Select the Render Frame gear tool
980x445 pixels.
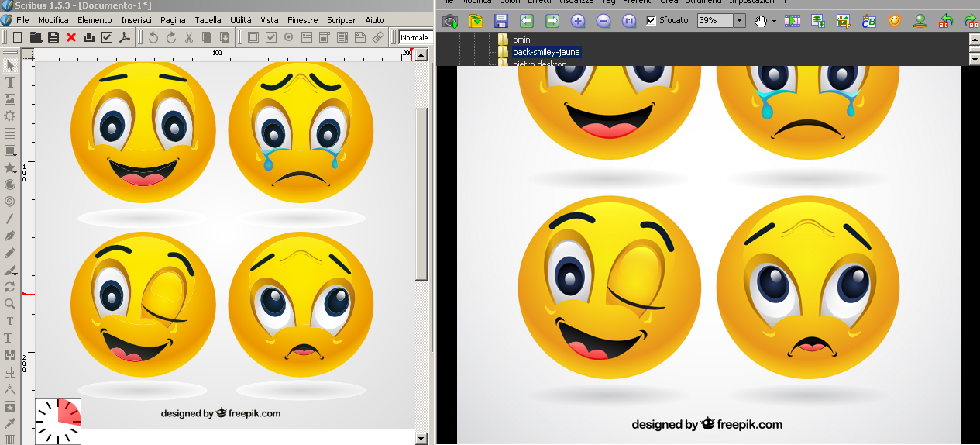10,116
